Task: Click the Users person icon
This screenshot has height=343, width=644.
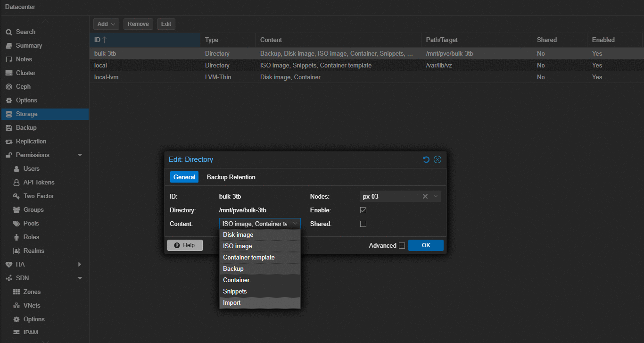Action: (x=17, y=169)
